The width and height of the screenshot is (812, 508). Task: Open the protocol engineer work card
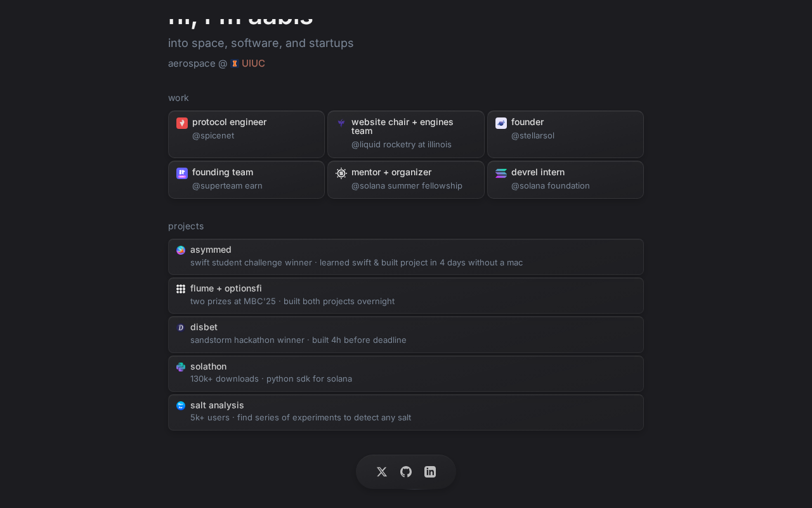(x=246, y=134)
